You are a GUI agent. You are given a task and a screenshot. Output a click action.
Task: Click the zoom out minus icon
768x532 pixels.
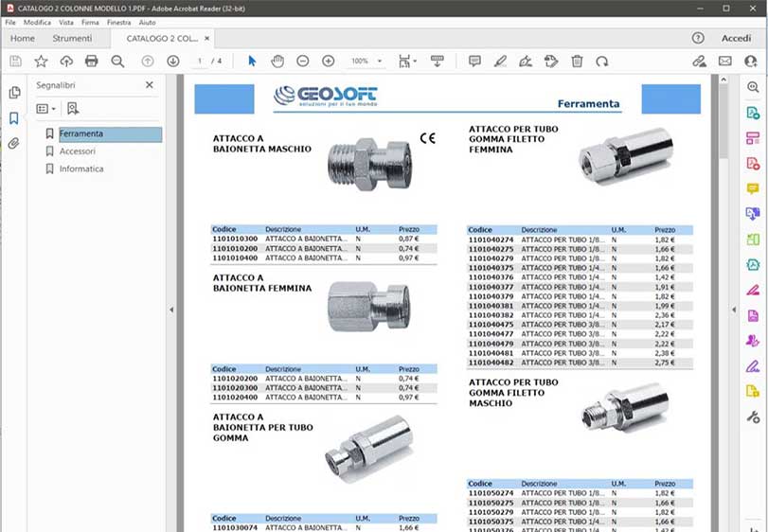pos(303,61)
